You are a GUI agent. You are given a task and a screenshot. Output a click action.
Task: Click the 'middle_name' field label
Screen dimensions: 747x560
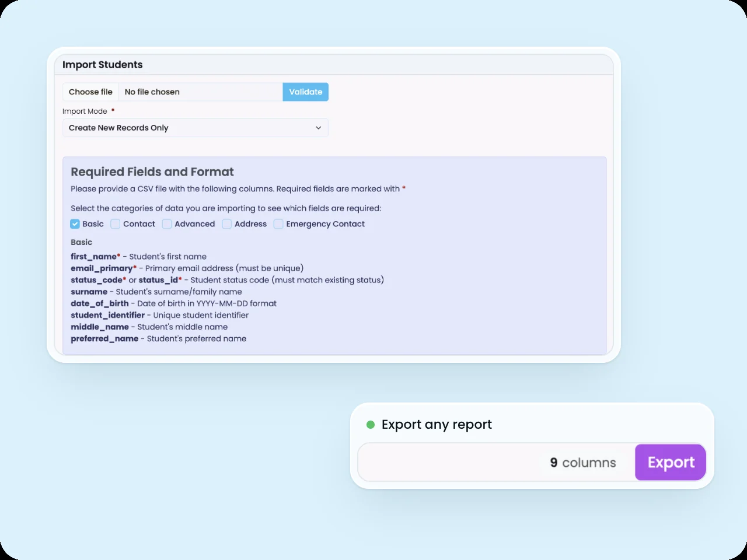point(100,327)
